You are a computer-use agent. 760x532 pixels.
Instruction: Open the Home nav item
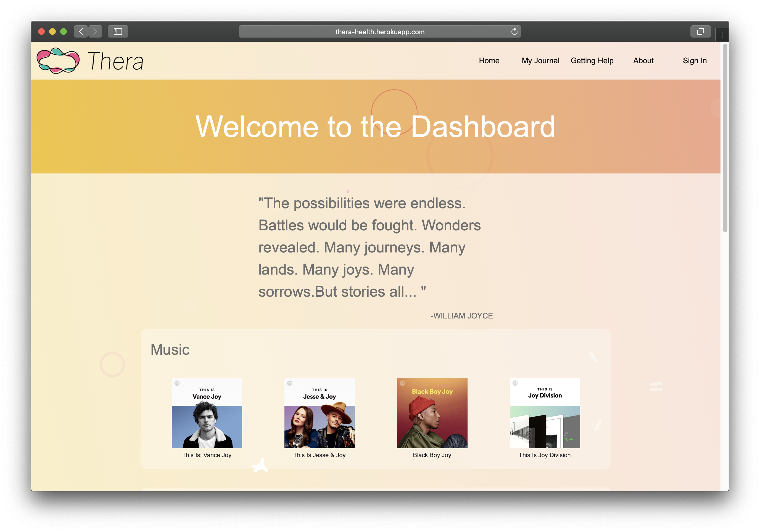coord(489,60)
